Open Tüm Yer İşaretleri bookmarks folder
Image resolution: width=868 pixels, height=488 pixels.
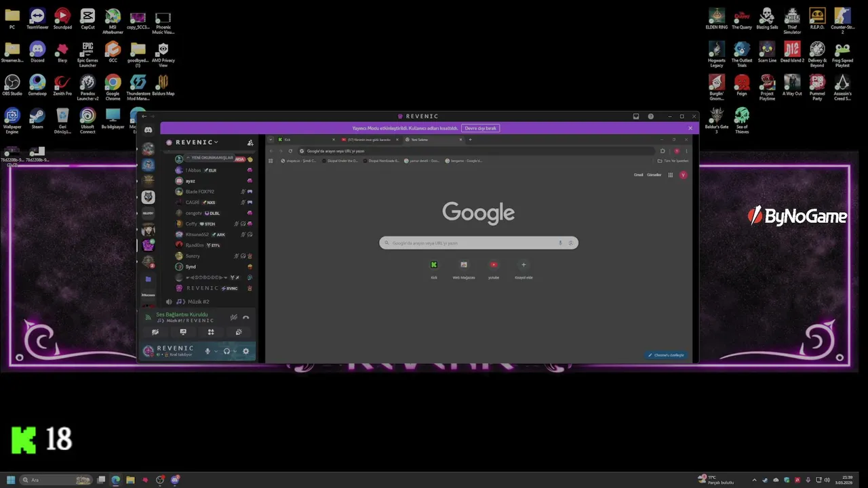click(x=673, y=161)
